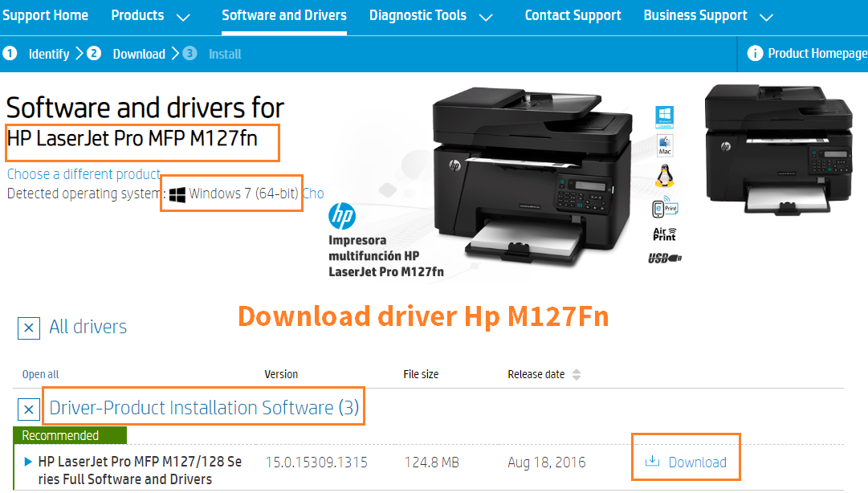Click the USB icon
This screenshot has height=493, width=868.
pos(665,259)
